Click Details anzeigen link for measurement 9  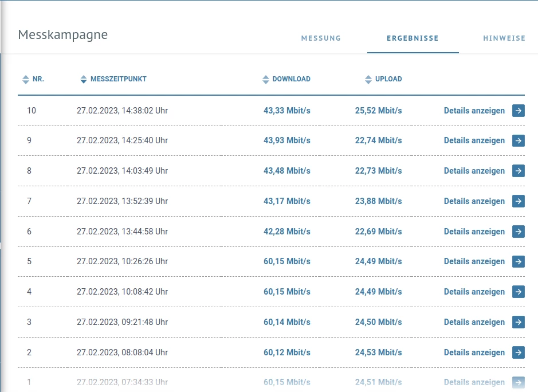pos(474,140)
